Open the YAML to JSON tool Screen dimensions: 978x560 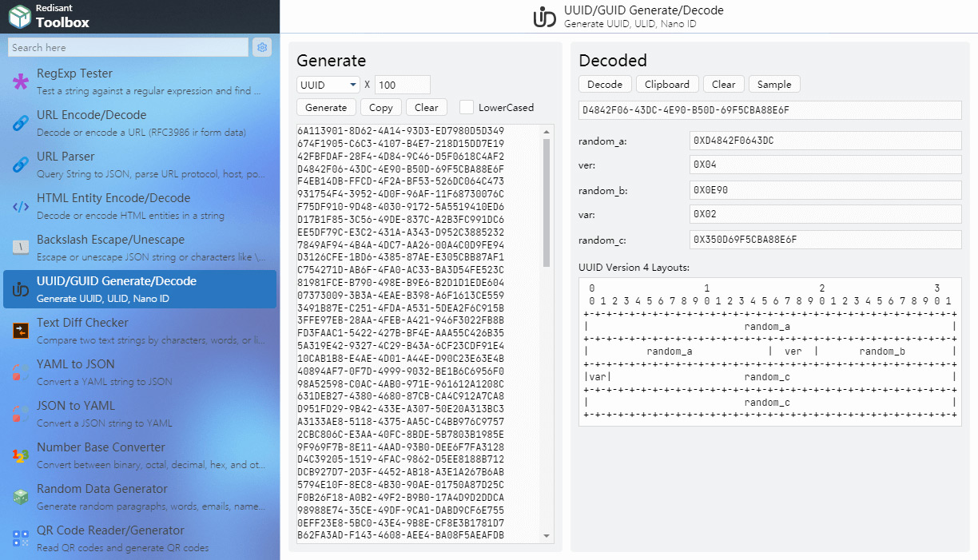pyautogui.click(x=140, y=372)
